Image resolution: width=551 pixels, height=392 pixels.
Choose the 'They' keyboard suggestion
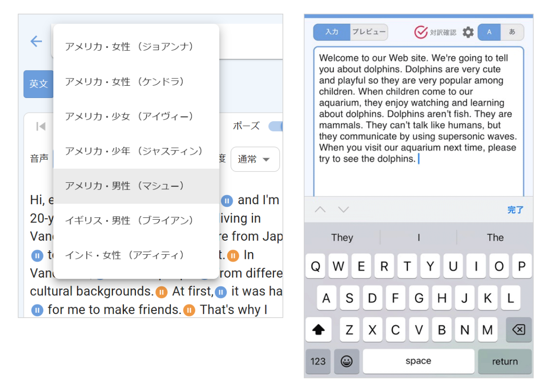click(x=342, y=237)
